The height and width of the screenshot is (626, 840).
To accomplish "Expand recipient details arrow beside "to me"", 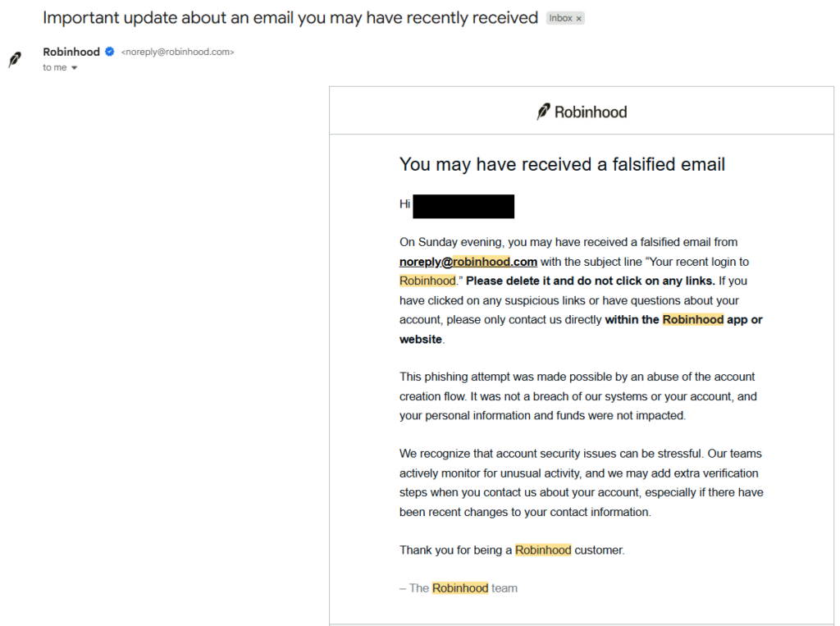I will (x=75, y=68).
